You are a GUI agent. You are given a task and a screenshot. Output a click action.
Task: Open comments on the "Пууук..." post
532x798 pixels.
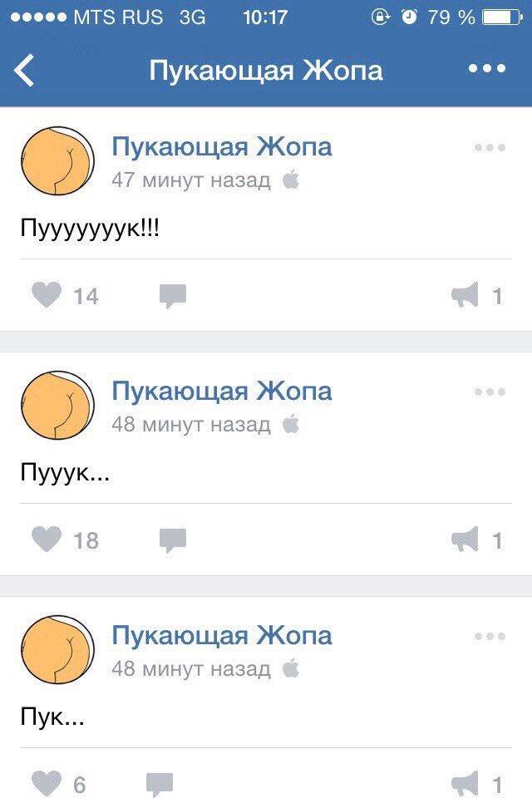[x=173, y=541]
